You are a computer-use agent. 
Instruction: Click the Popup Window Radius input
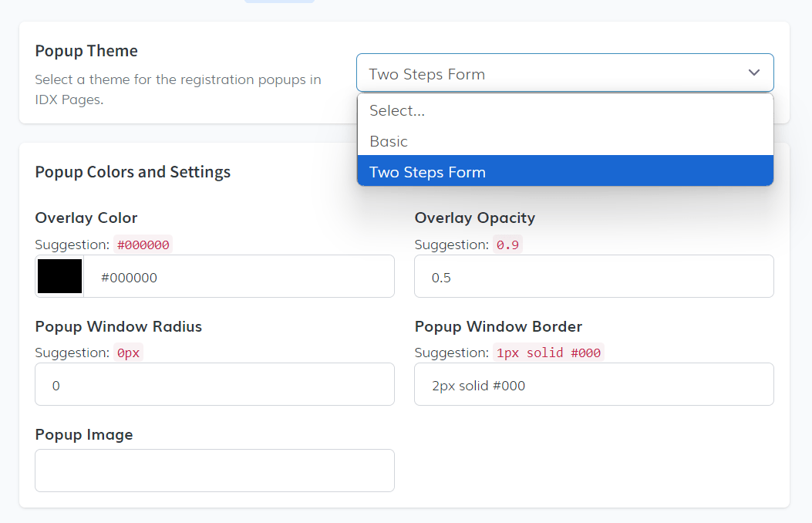(x=214, y=385)
